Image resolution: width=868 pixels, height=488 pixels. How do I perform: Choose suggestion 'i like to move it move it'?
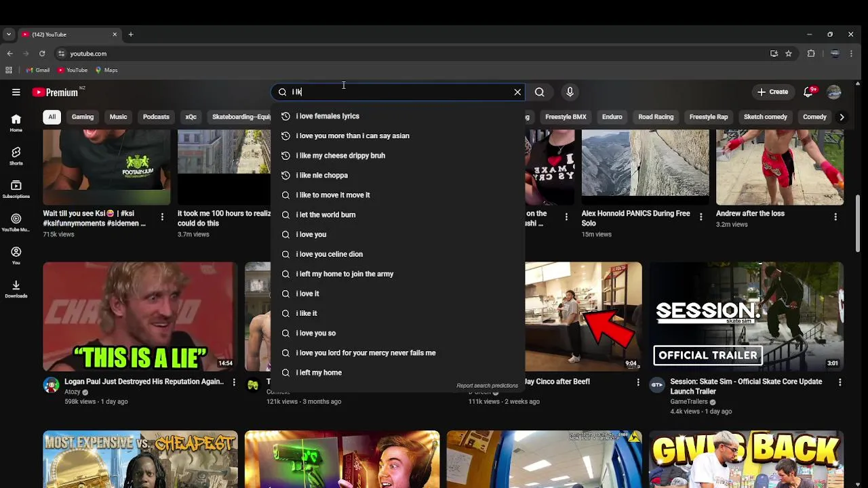coord(398,195)
